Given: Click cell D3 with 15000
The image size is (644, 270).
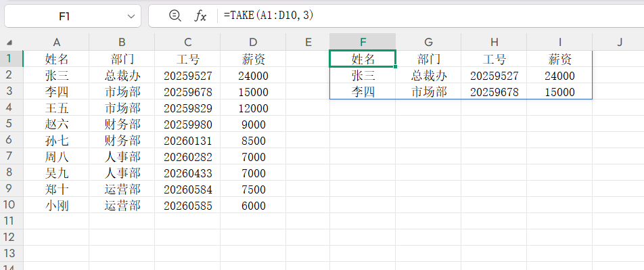Looking at the screenshot, I should point(253,91).
